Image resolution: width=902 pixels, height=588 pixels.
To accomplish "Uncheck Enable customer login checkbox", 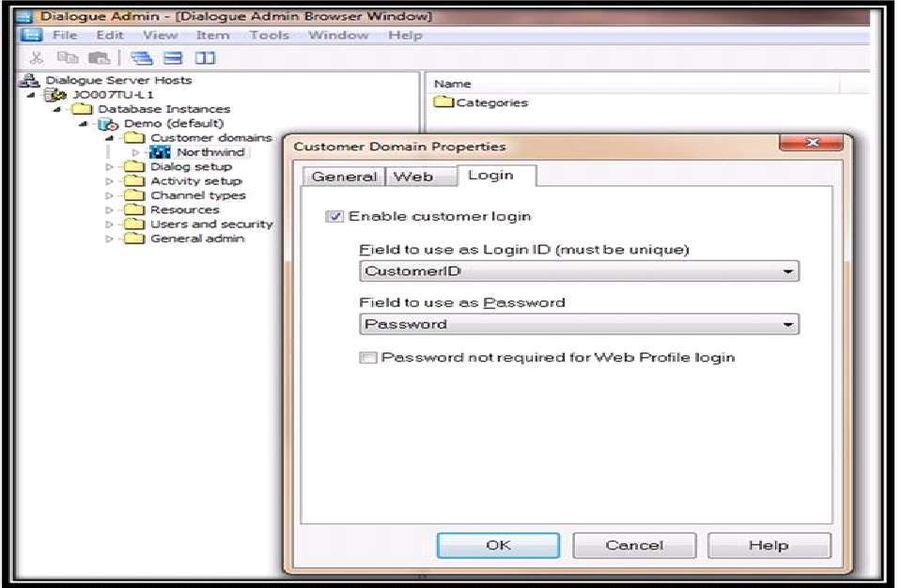I will click(x=335, y=217).
